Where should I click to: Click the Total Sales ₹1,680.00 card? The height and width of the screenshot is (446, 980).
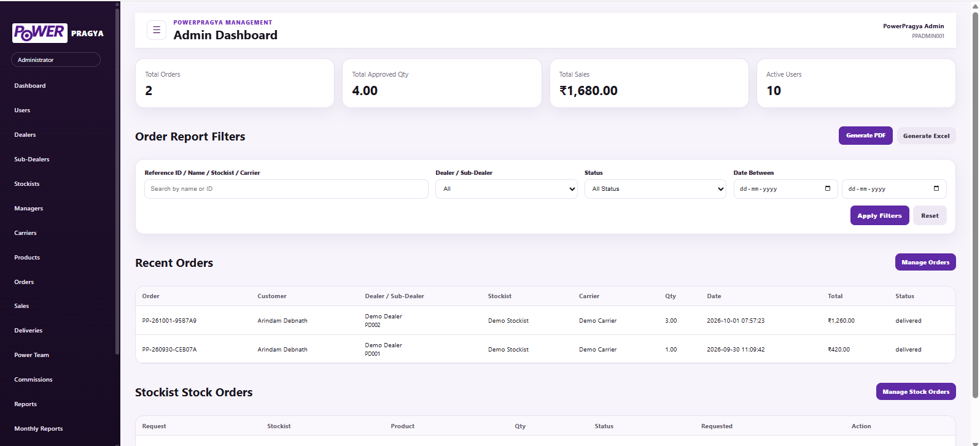(x=649, y=83)
